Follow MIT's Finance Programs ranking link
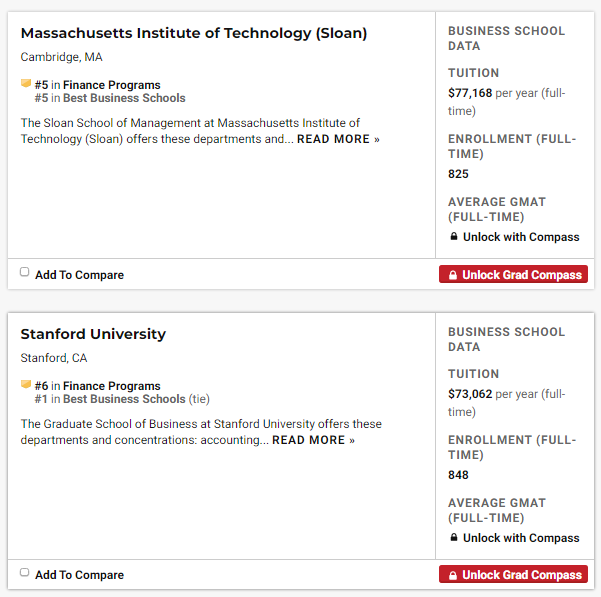 [x=111, y=85]
